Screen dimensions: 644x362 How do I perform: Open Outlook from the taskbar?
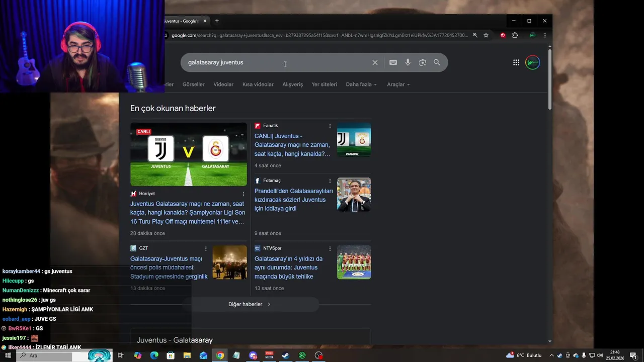click(x=203, y=355)
